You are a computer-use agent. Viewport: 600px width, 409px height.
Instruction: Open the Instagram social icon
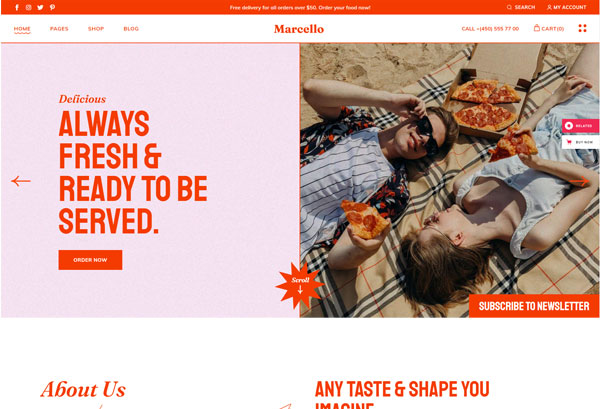pyautogui.click(x=28, y=7)
